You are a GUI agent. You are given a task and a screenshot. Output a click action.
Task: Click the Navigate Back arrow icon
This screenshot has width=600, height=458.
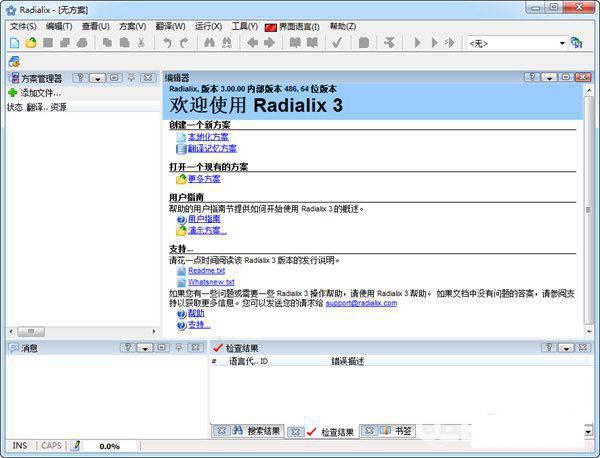coord(252,43)
